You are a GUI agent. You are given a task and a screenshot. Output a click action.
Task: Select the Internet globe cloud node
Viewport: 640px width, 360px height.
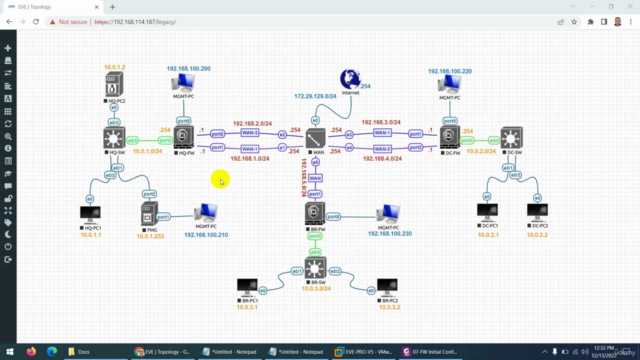coord(350,79)
